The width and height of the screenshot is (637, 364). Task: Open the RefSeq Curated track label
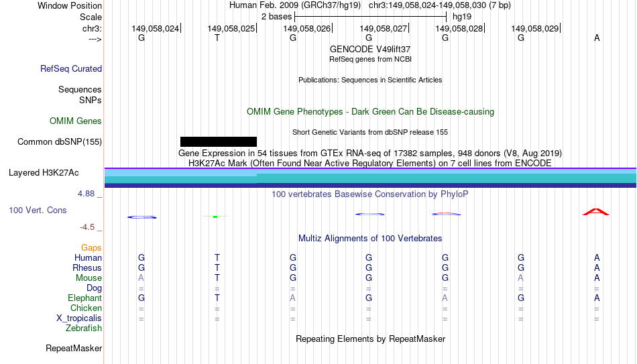(x=71, y=68)
